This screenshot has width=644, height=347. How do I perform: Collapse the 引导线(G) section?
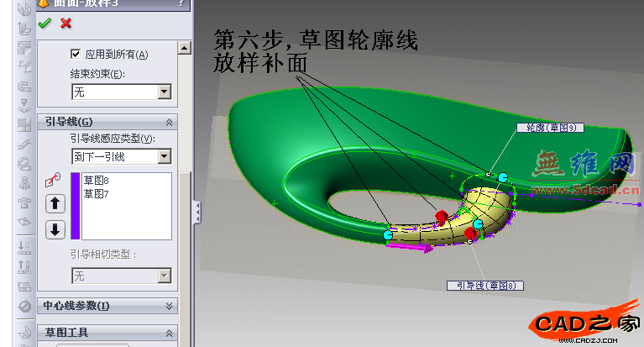click(170, 122)
